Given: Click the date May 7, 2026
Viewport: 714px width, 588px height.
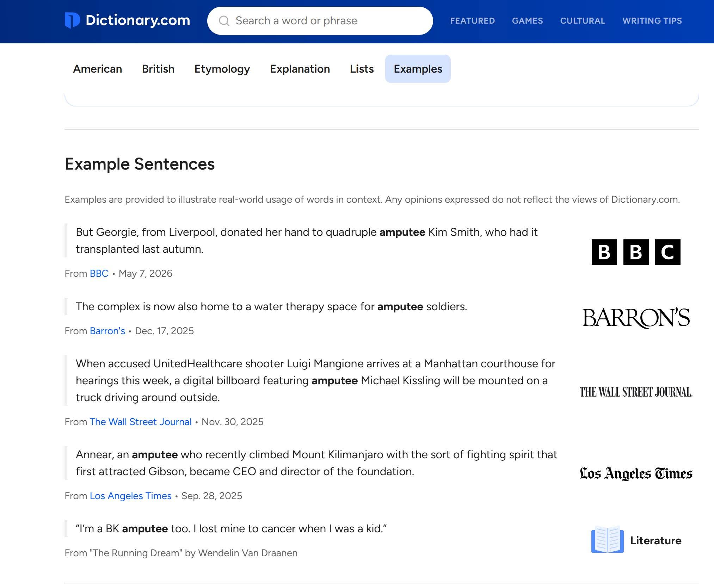Looking at the screenshot, I should point(145,274).
